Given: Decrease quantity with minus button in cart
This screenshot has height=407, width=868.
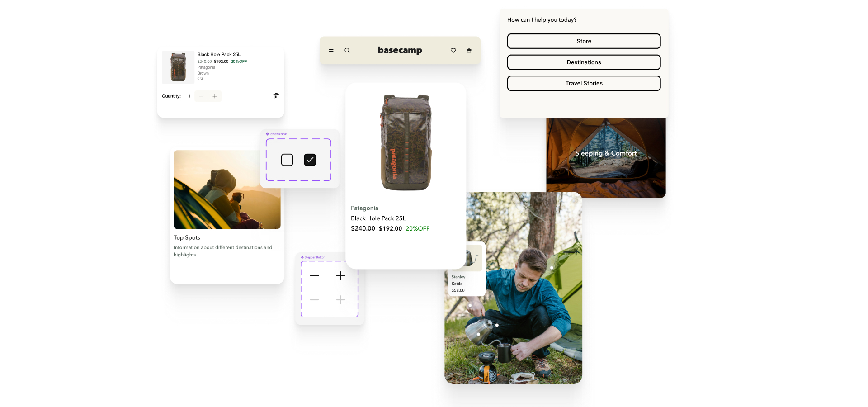Looking at the screenshot, I should point(201,96).
